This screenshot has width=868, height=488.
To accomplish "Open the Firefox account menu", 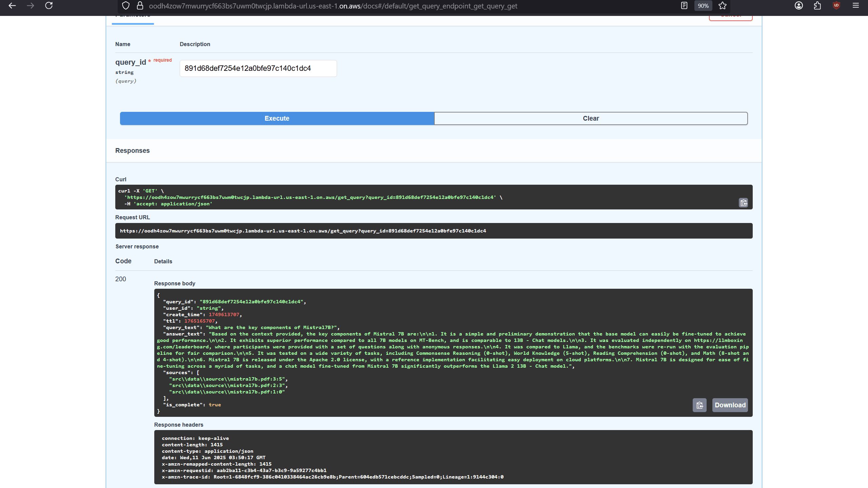I will click(x=799, y=6).
